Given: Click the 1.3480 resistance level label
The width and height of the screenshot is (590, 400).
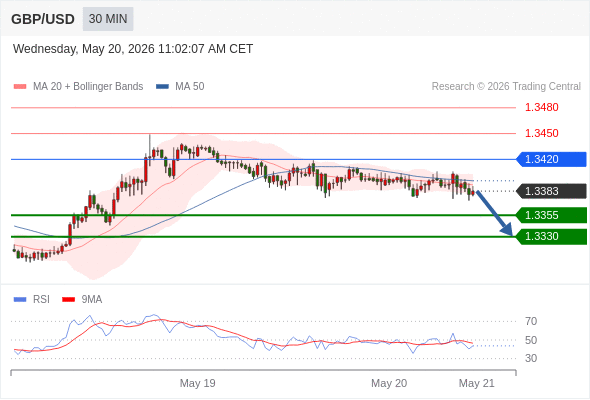Looking at the screenshot, I should [x=541, y=107].
